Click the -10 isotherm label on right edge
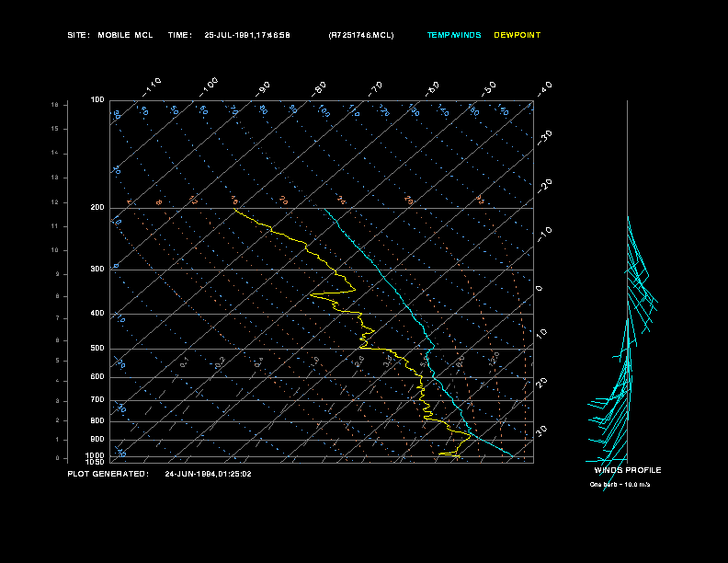The image size is (728, 563). click(x=545, y=235)
